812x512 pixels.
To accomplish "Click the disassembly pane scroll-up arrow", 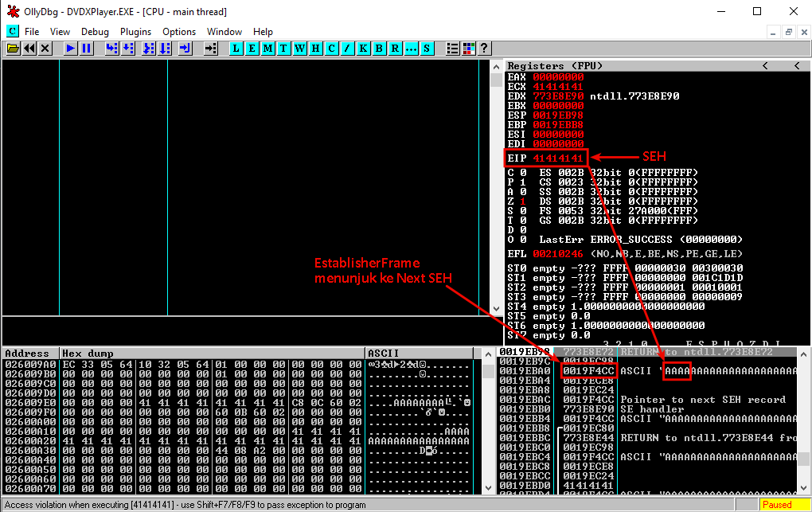I will 496,67.
